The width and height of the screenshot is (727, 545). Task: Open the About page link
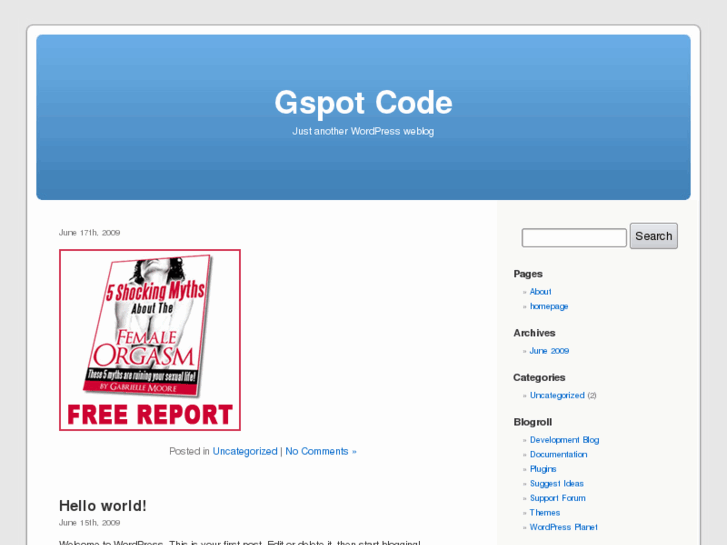point(541,292)
